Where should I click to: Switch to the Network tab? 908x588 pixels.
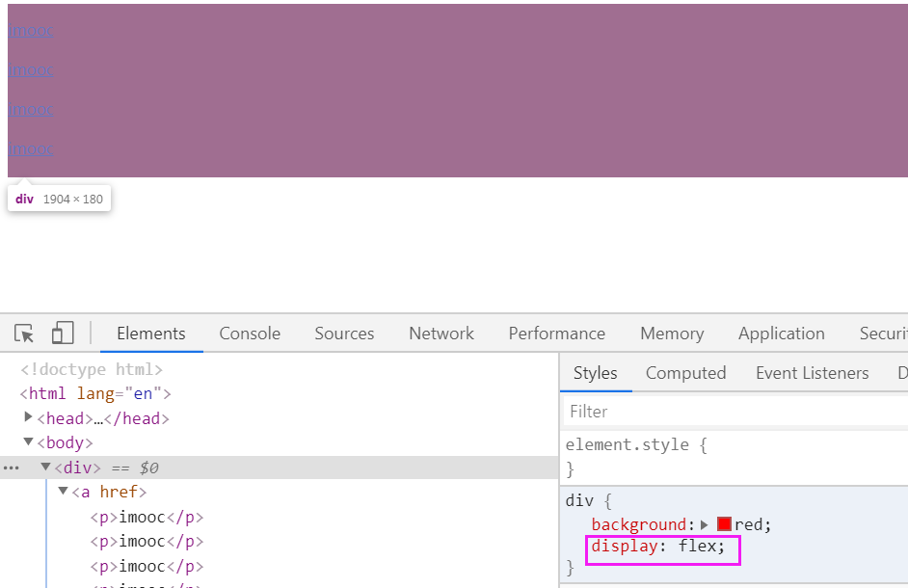click(441, 334)
